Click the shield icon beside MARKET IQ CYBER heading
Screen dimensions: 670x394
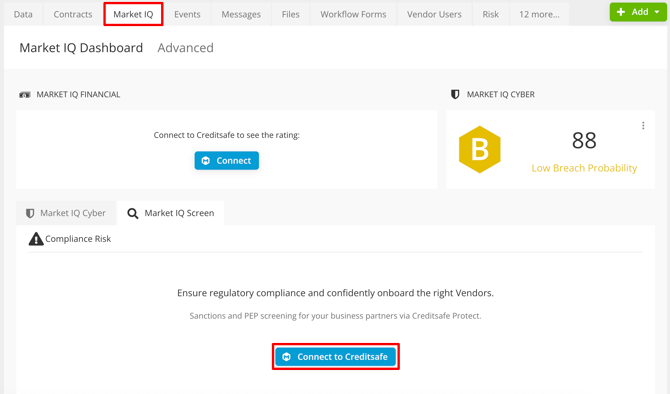coord(455,94)
